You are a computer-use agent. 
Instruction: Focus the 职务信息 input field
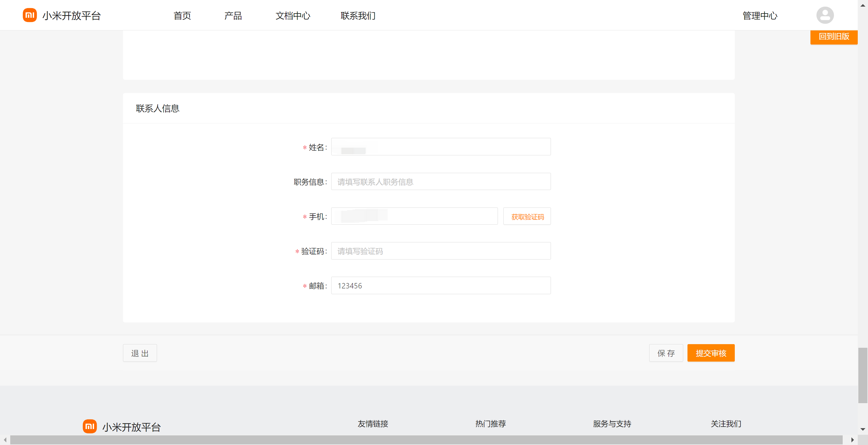tap(441, 182)
